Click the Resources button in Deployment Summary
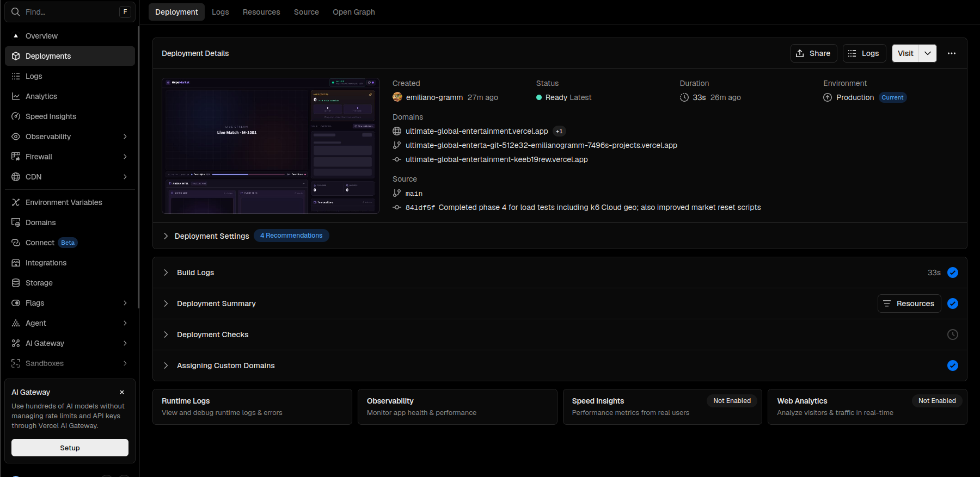 point(909,303)
